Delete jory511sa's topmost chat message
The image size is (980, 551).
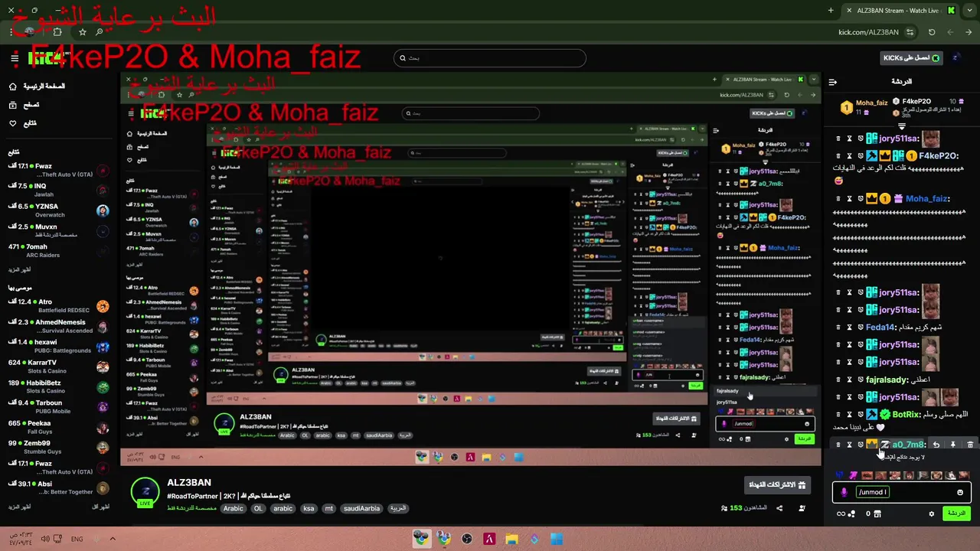[838, 139]
